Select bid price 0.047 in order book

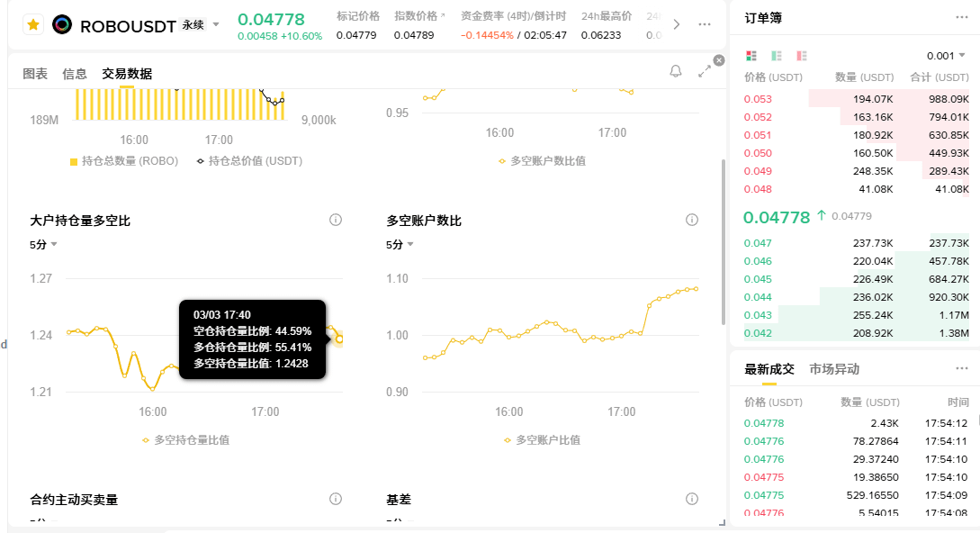758,243
